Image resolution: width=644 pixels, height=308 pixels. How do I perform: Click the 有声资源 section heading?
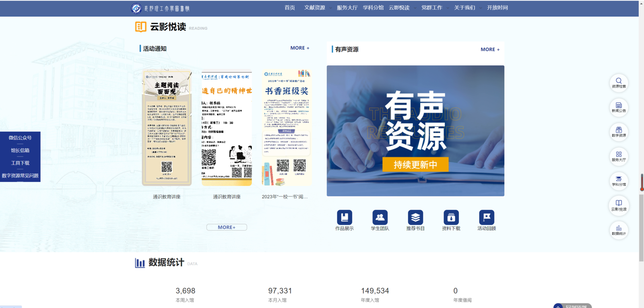(x=347, y=50)
